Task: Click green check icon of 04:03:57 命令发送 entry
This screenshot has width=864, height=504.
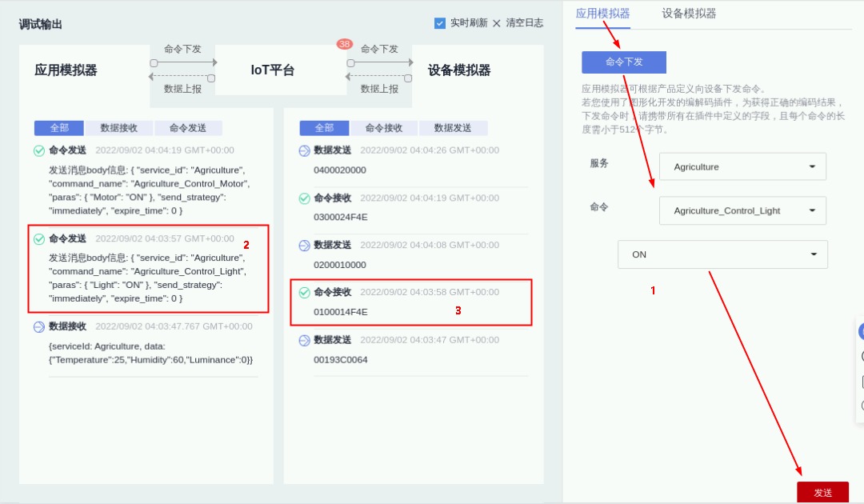Action: pos(39,239)
